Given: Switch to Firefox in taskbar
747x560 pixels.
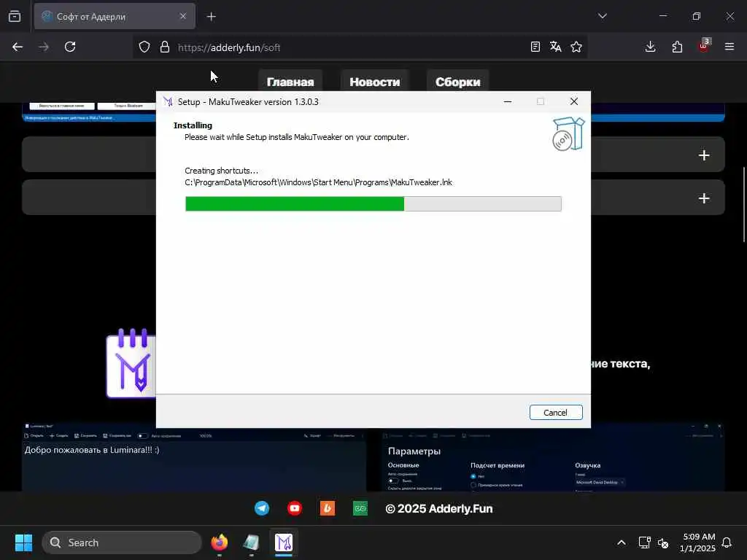Looking at the screenshot, I should pyautogui.click(x=219, y=542).
